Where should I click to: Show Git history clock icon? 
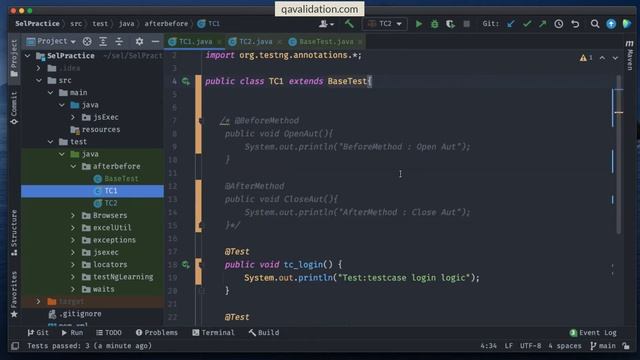coord(559,24)
